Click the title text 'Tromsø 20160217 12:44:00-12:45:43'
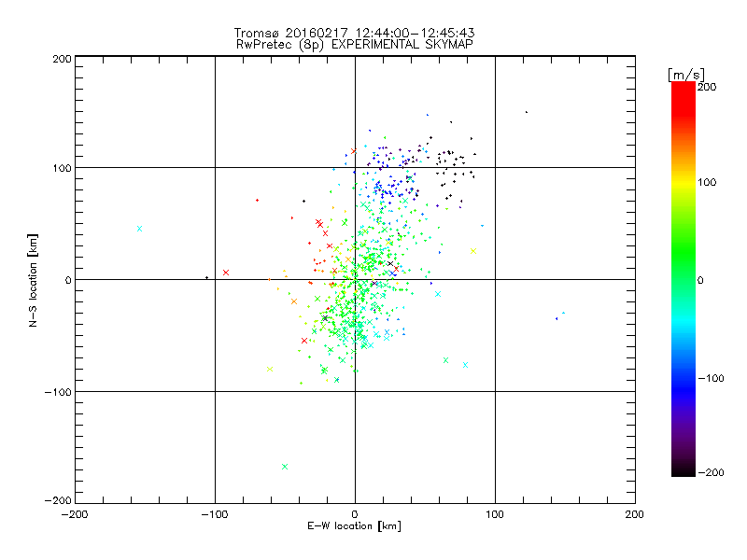Screen dimensions: 747x560 (x=355, y=33)
